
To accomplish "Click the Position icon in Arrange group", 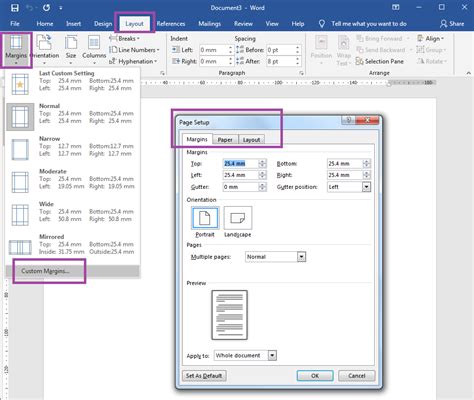I will 321,50.
